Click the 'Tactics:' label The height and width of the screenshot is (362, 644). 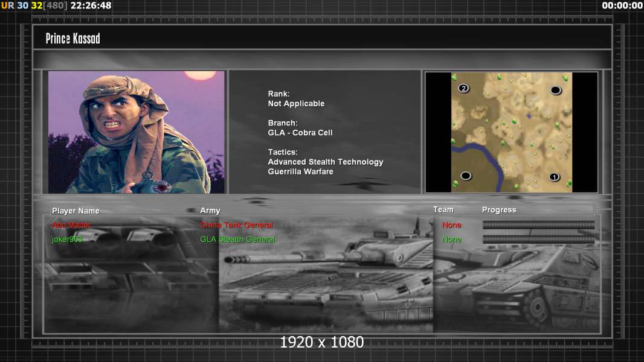click(283, 152)
